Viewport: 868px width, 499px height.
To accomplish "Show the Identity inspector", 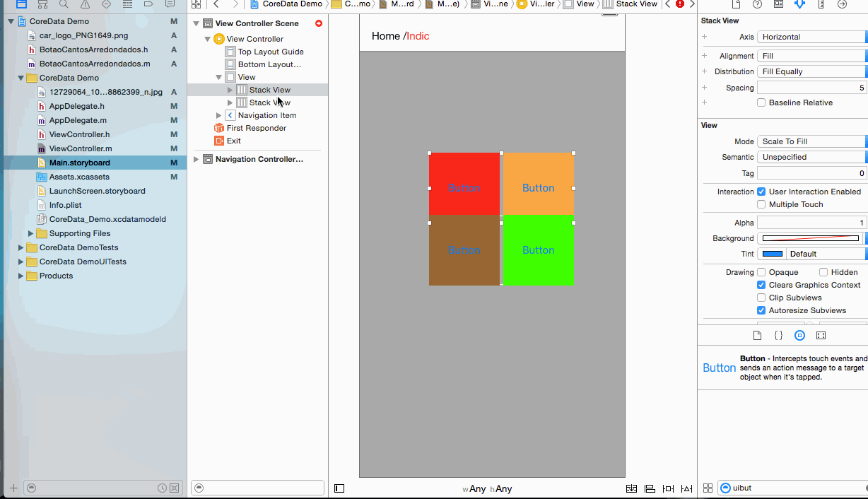I will click(x=778, y=4).
